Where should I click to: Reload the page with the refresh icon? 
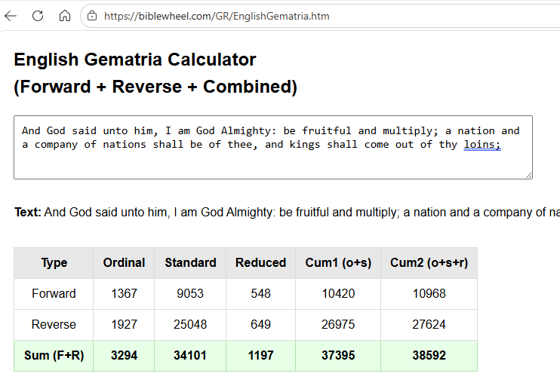[x=38, y=16]
